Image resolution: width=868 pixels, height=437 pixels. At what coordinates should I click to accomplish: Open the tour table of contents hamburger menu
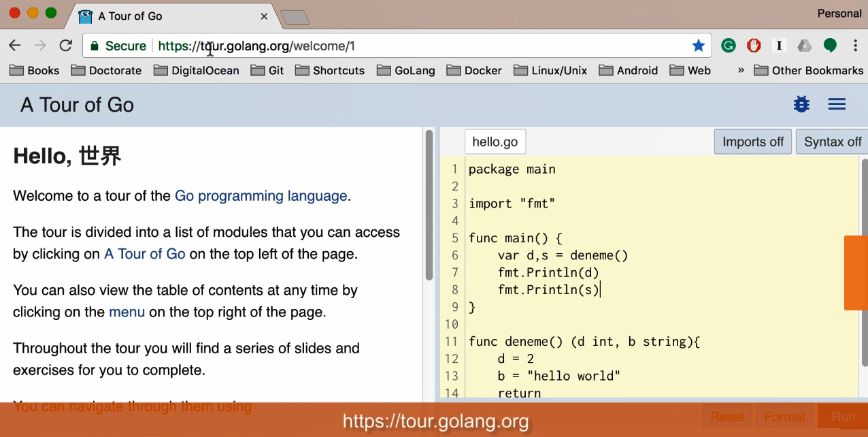pos(837,104)
